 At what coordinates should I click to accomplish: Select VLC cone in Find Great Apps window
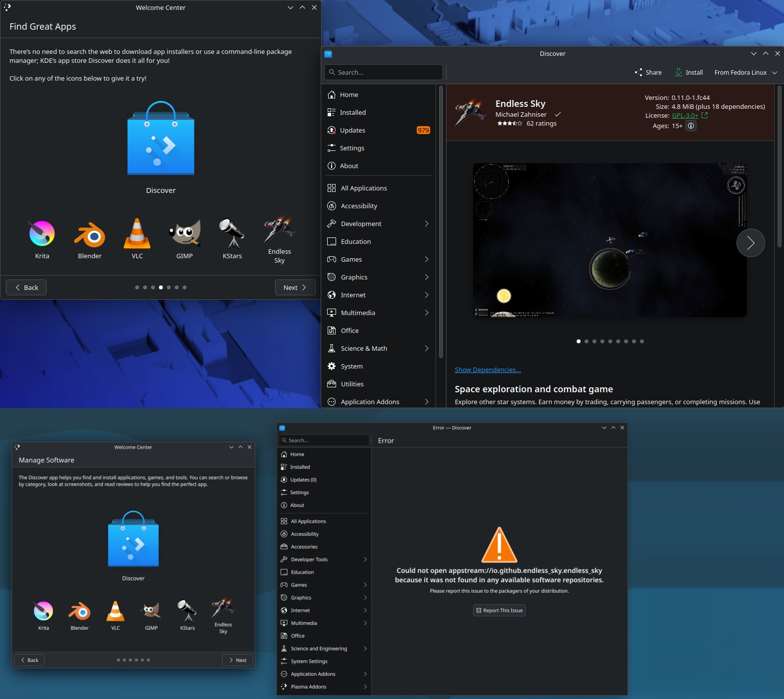click(x=137, y=233)
